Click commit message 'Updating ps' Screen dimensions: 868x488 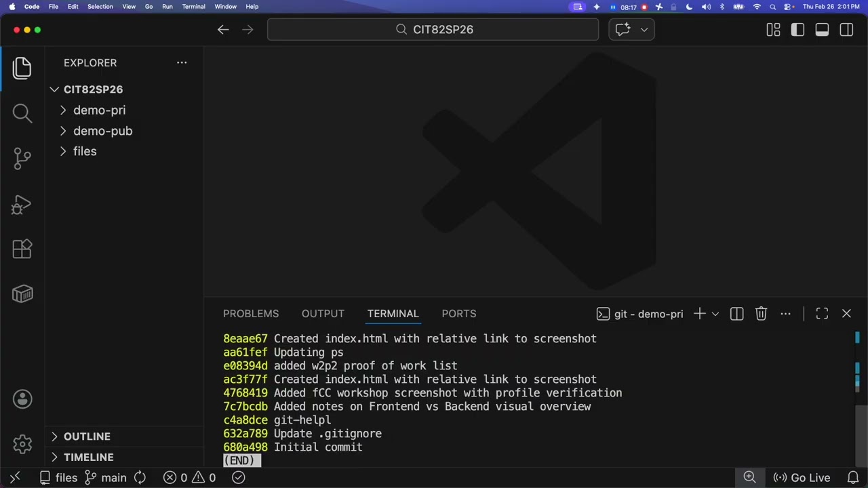coord(309,352)
